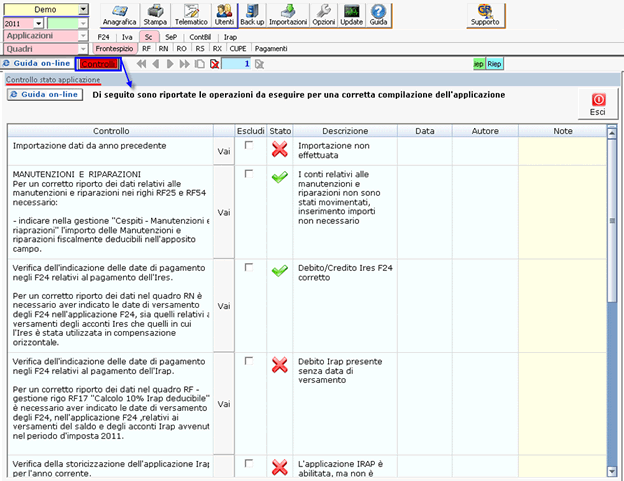This screenshot has height=481, width=624.
Task: Expand the Applicazioni dropdown
Action: click(83, 36)
